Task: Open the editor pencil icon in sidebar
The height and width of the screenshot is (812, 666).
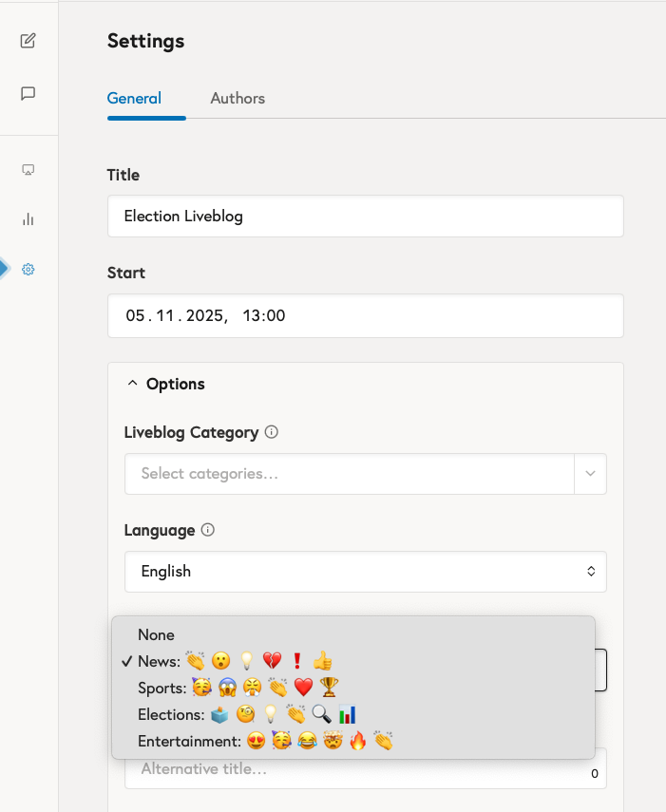Action: 28,41
